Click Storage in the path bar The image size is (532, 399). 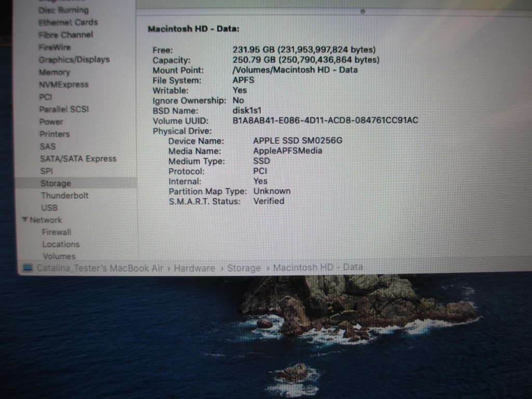(x=244, y=268)
